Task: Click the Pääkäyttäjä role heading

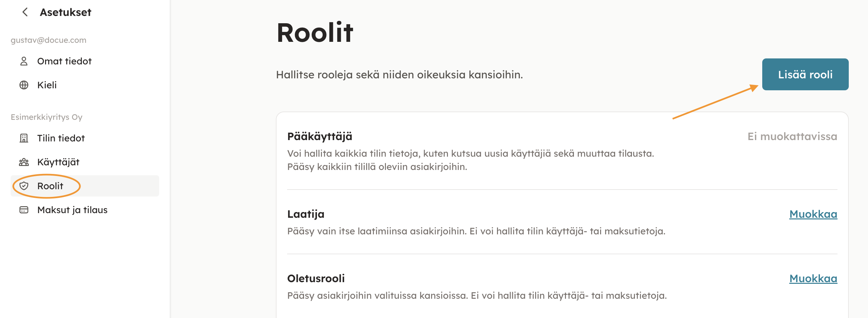Action: click(319, 136)
